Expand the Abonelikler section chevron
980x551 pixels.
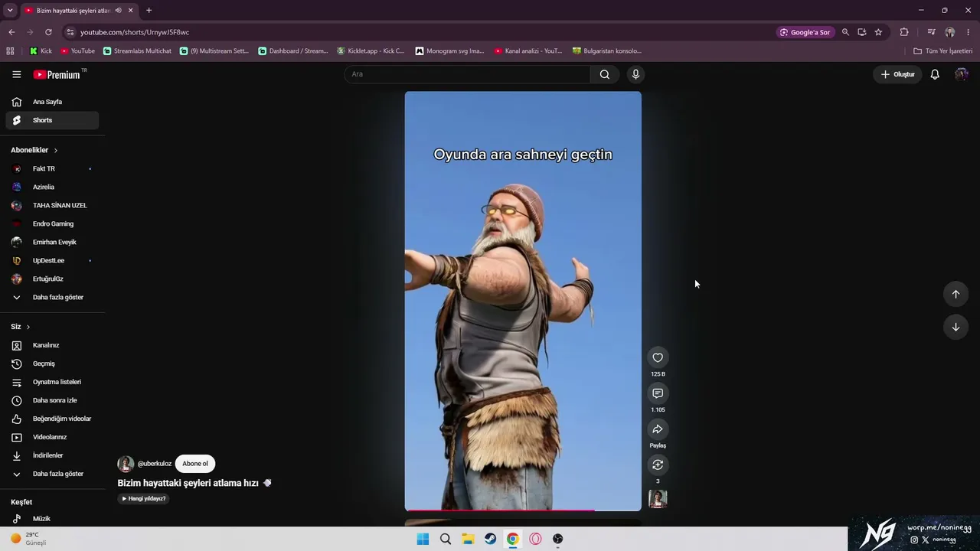56,150
